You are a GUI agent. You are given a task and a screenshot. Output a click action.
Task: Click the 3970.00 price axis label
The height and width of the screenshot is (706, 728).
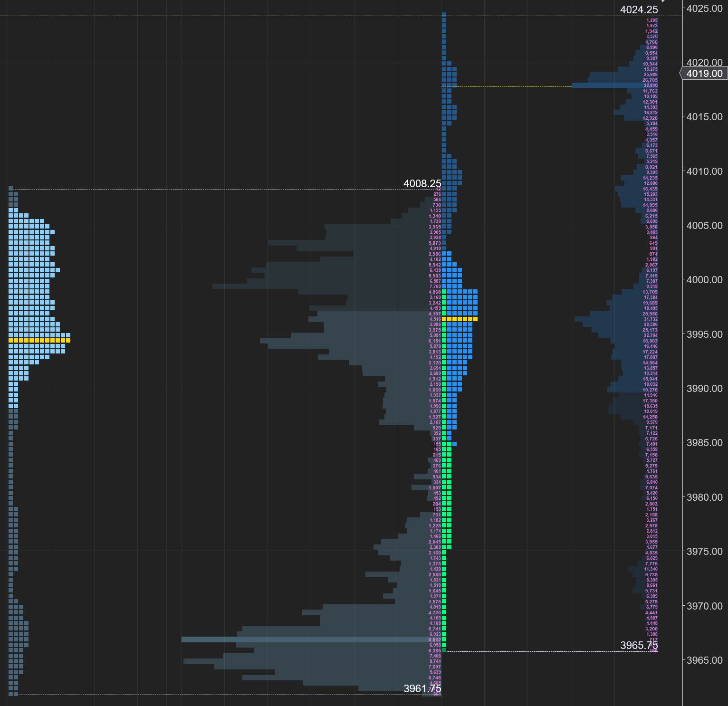[x=704, y=606]
